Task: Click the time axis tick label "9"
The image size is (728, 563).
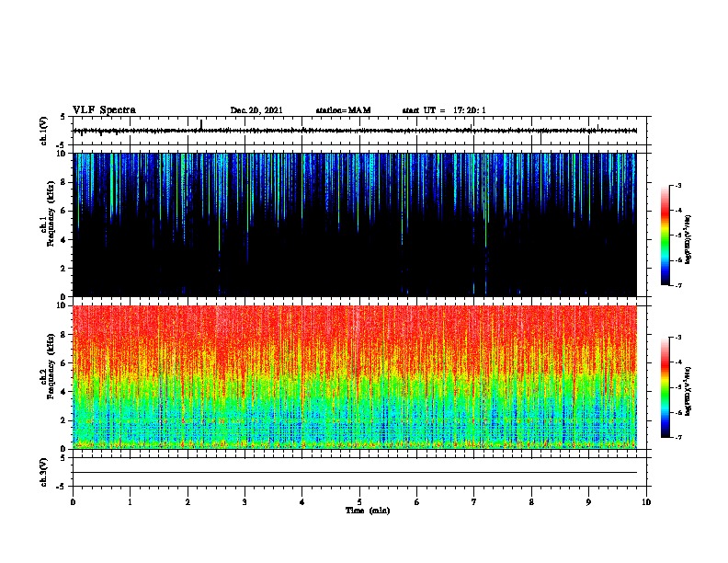Action: point(588,502)
